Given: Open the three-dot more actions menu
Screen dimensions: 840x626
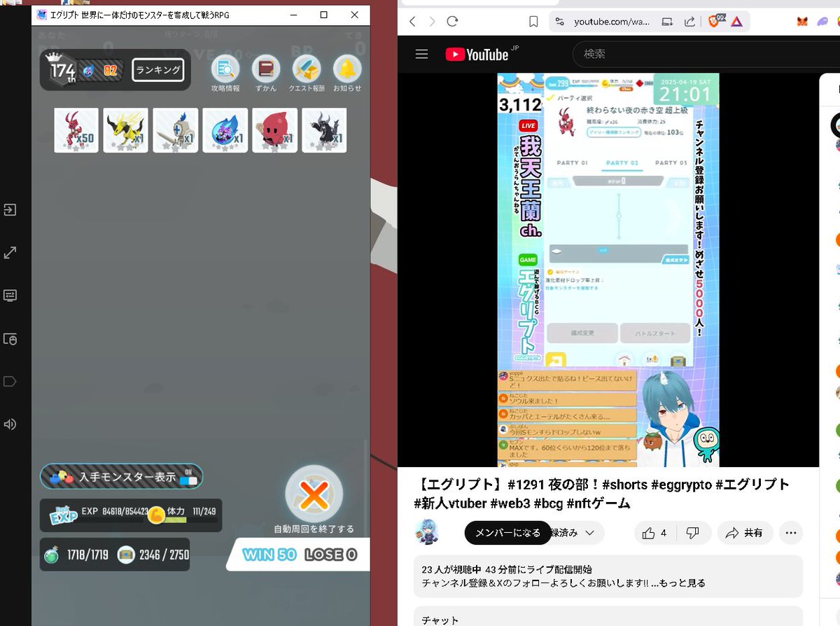Looking at the screenshot, I should 791,533.
